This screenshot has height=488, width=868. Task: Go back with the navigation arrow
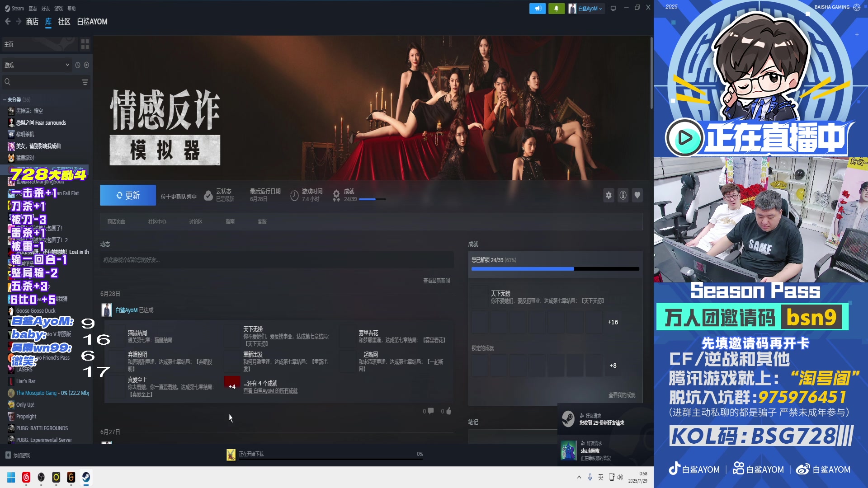pos(8,22)
